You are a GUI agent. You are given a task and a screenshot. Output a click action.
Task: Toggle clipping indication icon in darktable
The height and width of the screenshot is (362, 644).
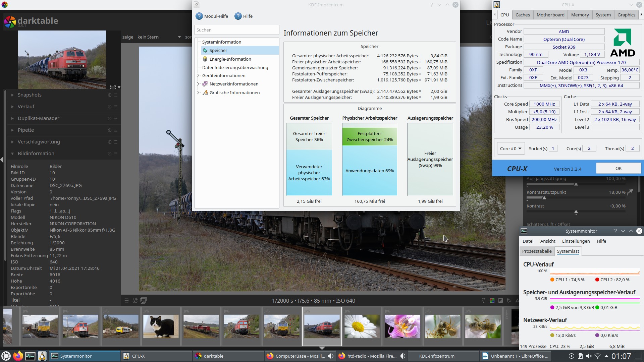tap(500, 301)
